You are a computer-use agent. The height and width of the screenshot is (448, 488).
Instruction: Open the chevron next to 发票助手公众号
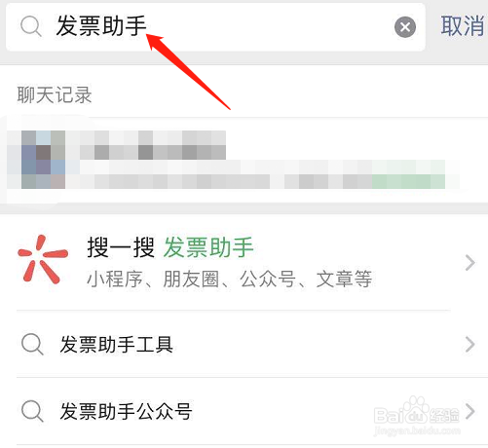[469, 411]
